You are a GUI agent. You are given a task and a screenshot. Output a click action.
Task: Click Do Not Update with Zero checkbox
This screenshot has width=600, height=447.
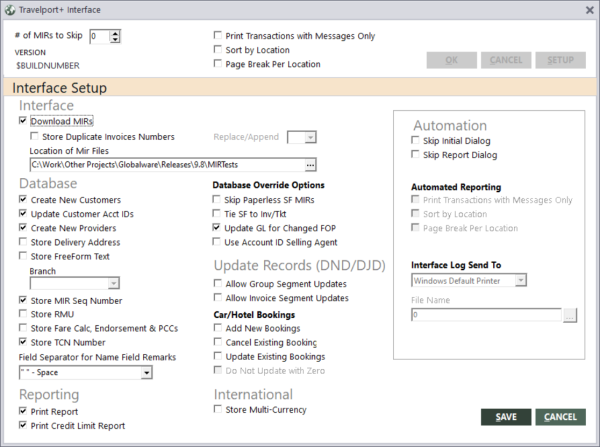218,370
